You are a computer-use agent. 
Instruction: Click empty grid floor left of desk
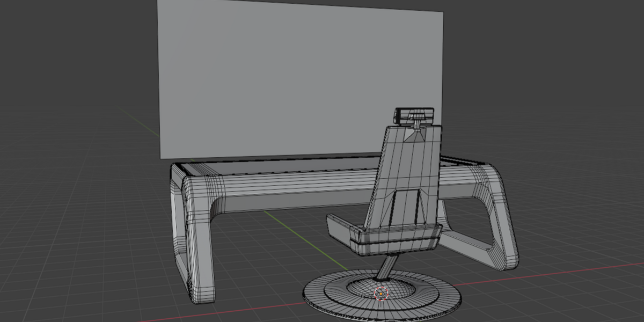click(x=80, y=225)
